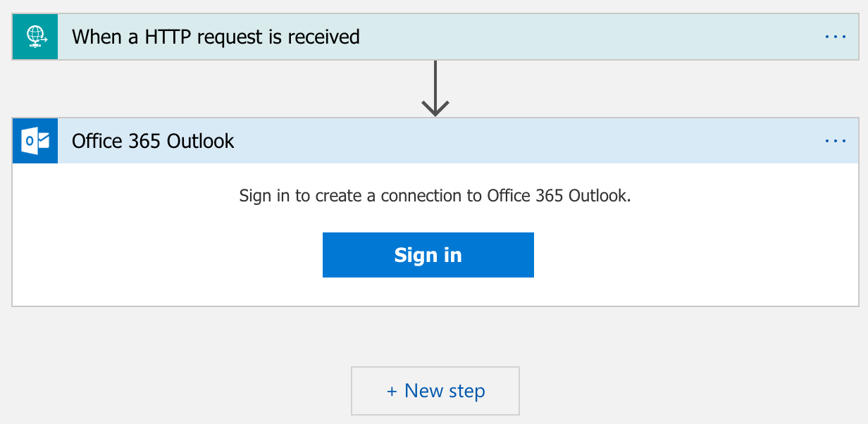Open the HTTP trigger's ellipsis menu
This screenshot has width=868, height=424.
click(836, 37)
